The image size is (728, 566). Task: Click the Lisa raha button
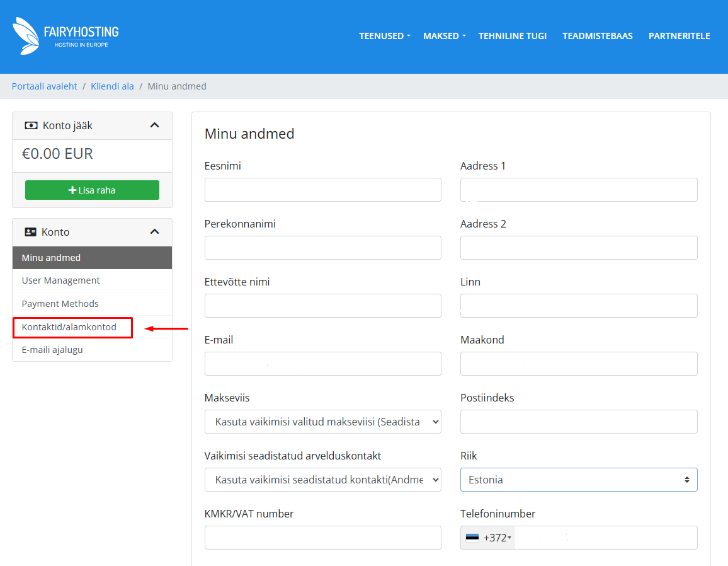click(x=92, y=190)
